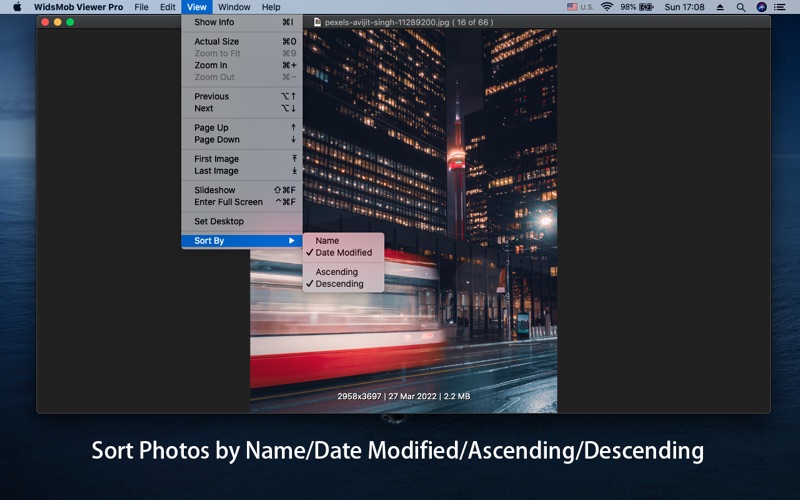Screen dimensions: 800x500
Task: Click the U.S. flag input source icon
Action: (573, 7)
